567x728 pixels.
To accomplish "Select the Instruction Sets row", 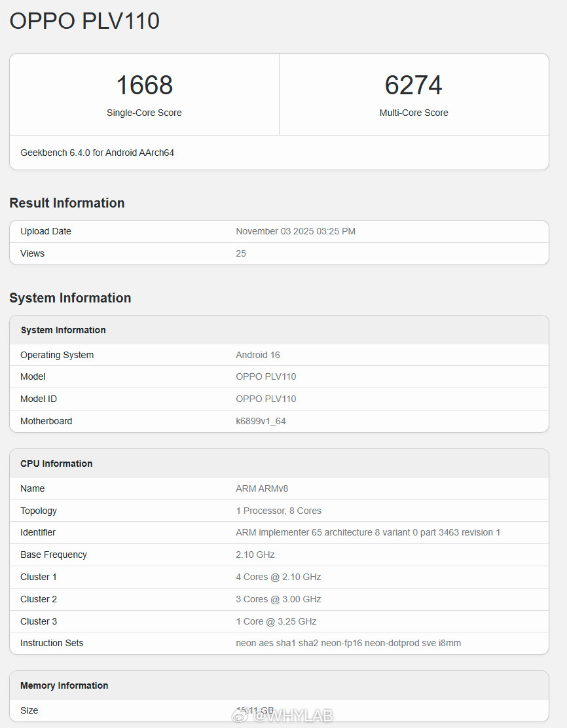I will point(350,643).
